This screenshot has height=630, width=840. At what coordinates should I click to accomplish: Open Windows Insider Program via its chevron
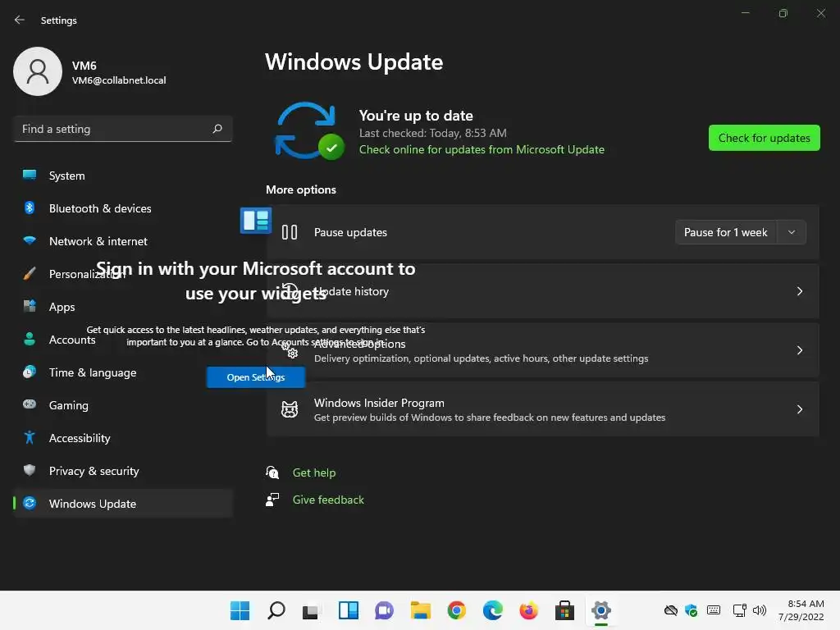(x=799, y=409)
